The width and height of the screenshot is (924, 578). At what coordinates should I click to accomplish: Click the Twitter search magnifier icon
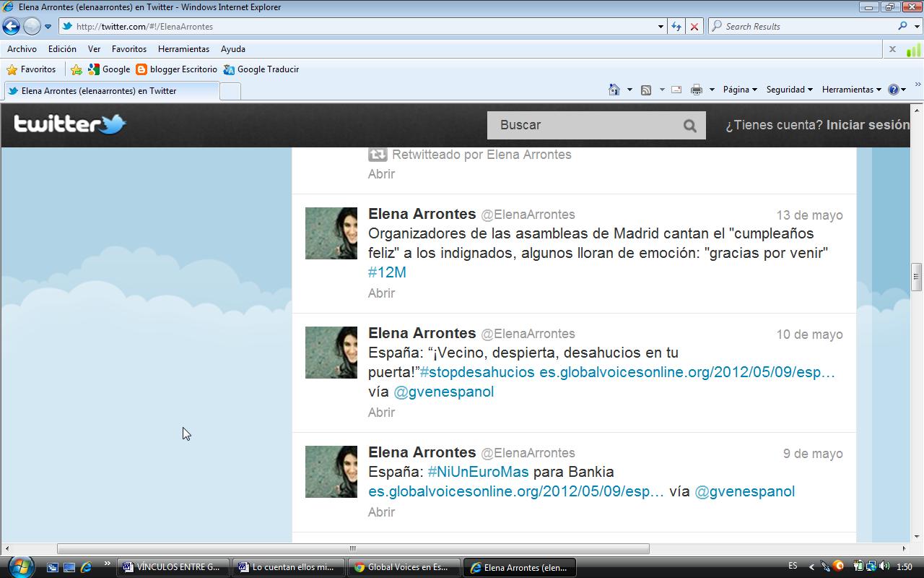(690, 126)
